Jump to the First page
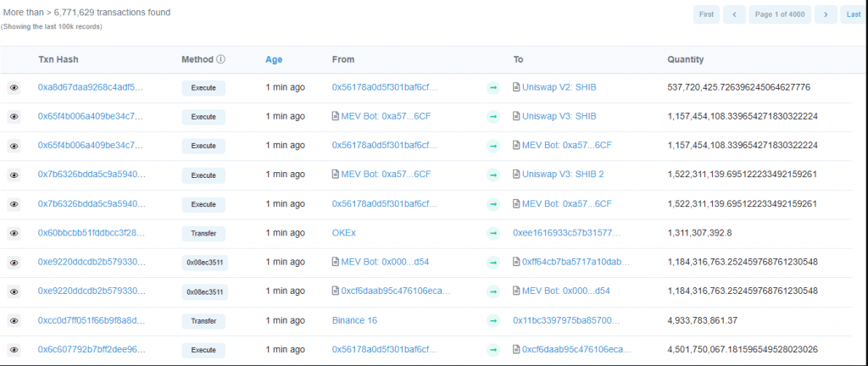This screenshot has height=366, width=868. click(705, 14)
